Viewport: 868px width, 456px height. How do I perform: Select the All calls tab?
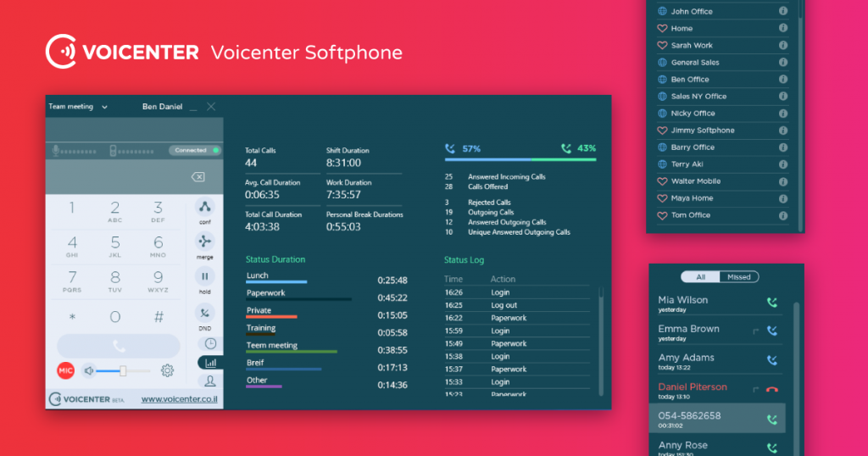pyautogui.click(x=700, y=277)
